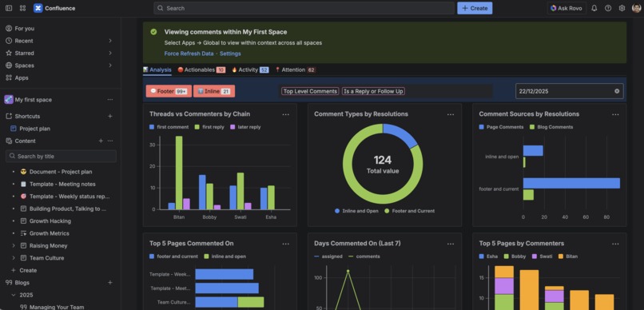Collapse the 2025 blogs group
Screen dimensions: 644x310
13,295
